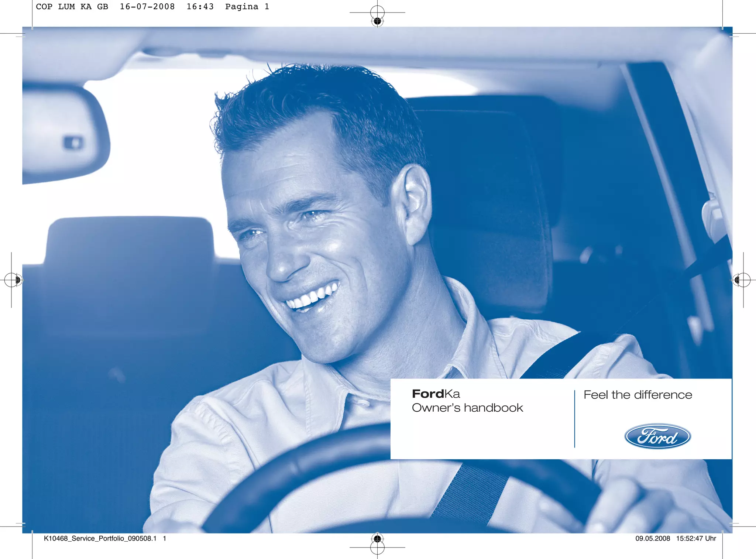
Task: Click the left edge registration mark
Action: tap(12, 280)
